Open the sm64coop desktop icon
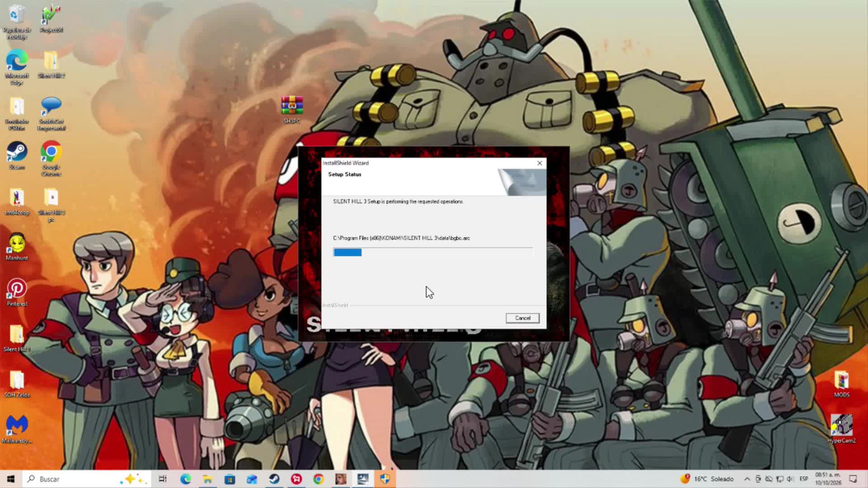Screen dimensions: 868x488 point(17,202)
